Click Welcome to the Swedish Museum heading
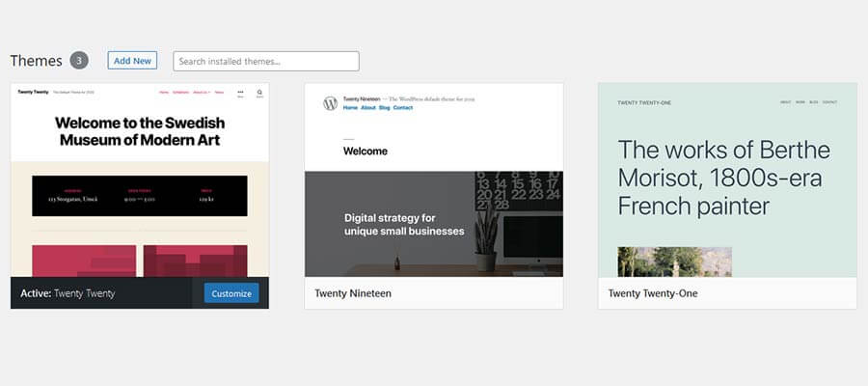 tap(140, 130)
